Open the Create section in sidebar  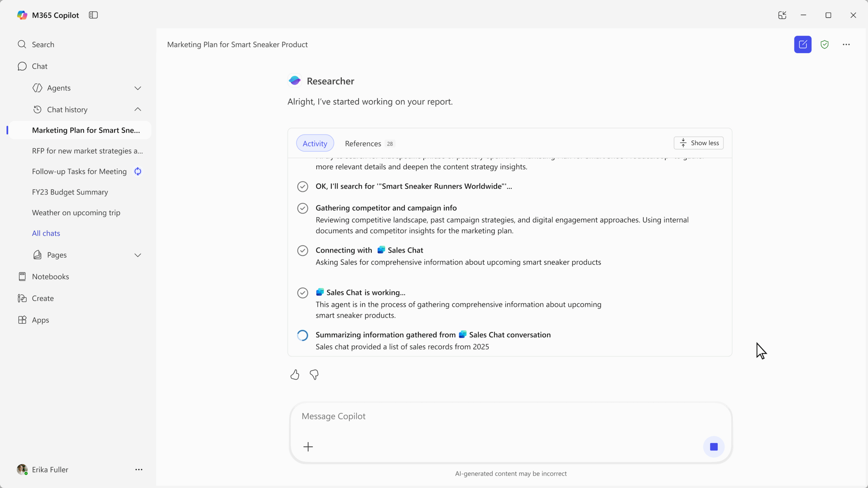43,298
